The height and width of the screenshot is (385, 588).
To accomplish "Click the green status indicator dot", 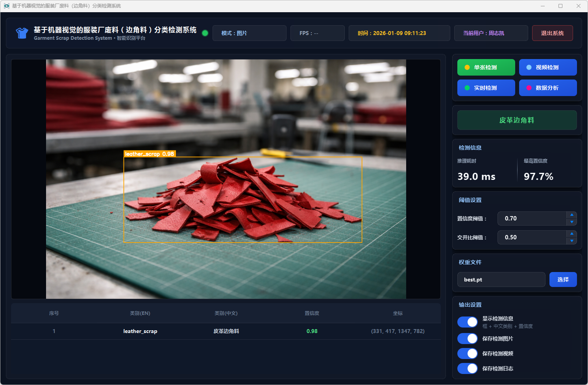I will click(205, 33).
